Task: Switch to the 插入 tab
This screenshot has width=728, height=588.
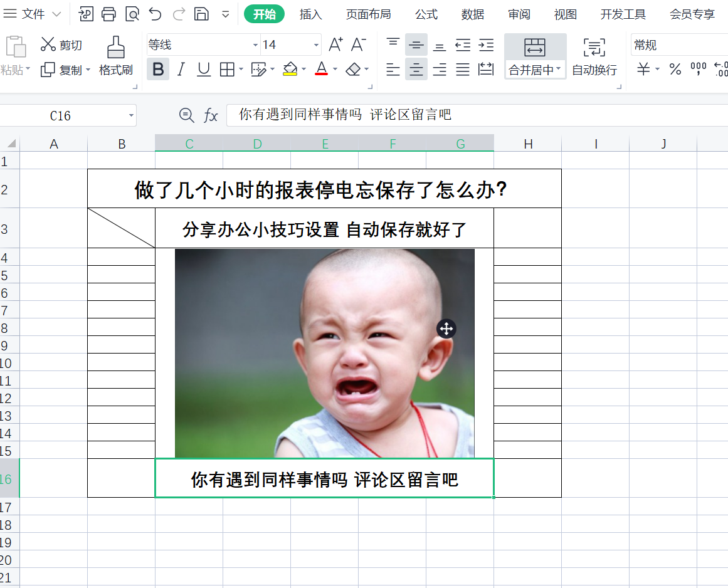Action: [x=310, y=14]
